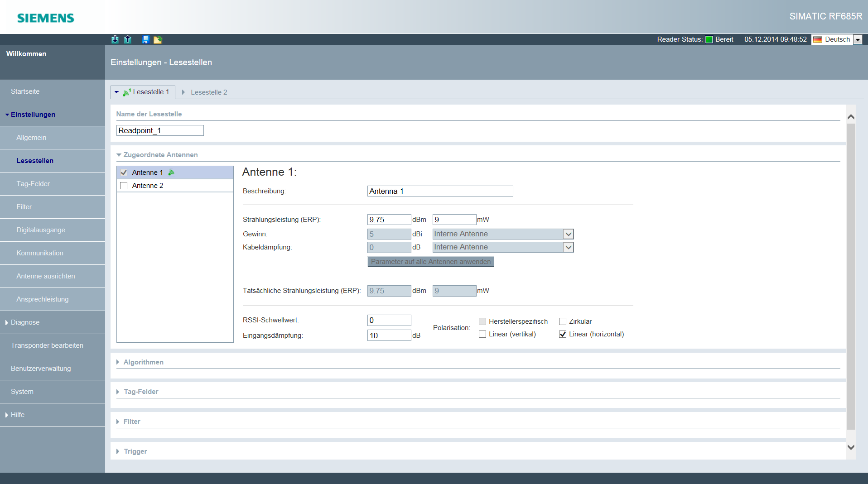Click the antenna icon on Lesestelle 1 tab
Screen dimensions: 868x484
click(127, 92)
